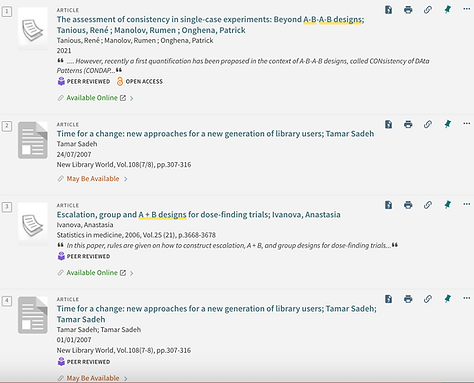Image resolution: width=474 pixels, height=383 pixels.
Task: Open more actions for result 2
Action: pyautogui.click(x=467, y=123)
